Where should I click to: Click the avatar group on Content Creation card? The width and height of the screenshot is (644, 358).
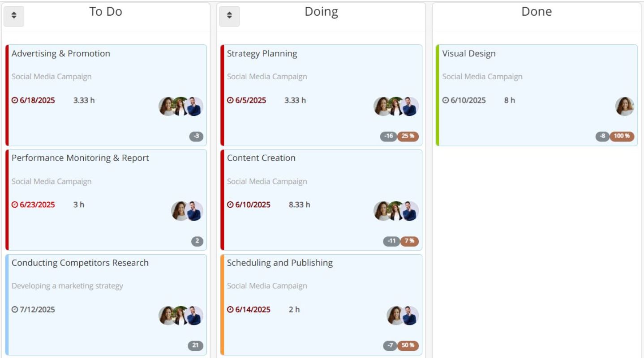click(x=396, y=211)
